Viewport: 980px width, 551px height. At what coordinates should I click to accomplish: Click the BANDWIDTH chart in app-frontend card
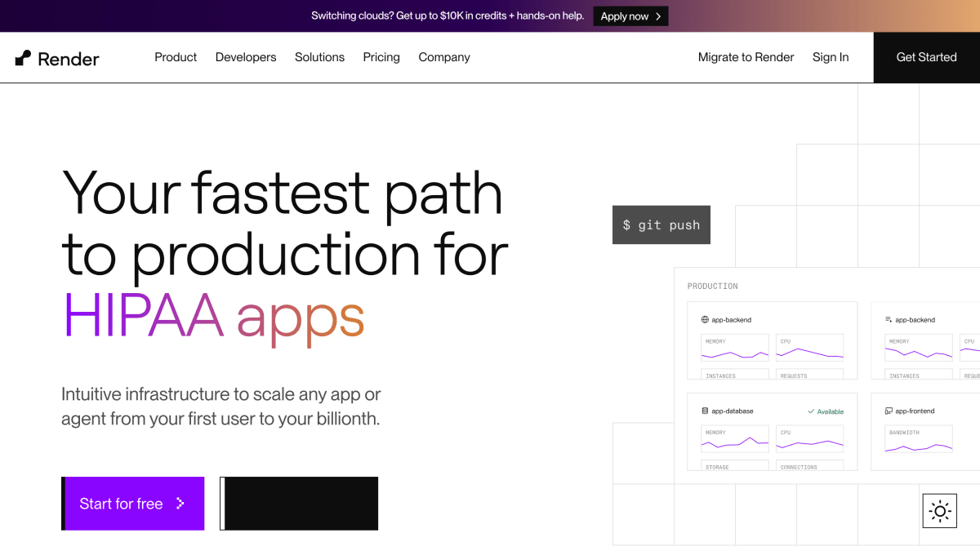pos(920,439)
